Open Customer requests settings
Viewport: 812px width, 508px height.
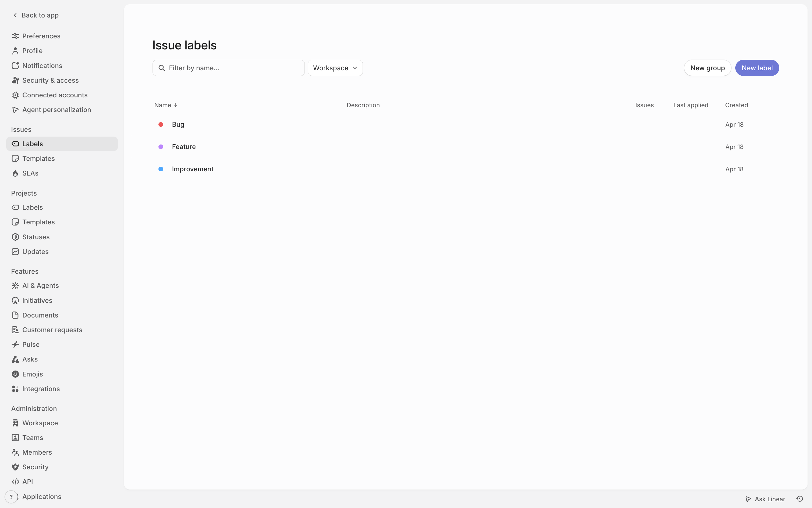(x=62, y=330)
